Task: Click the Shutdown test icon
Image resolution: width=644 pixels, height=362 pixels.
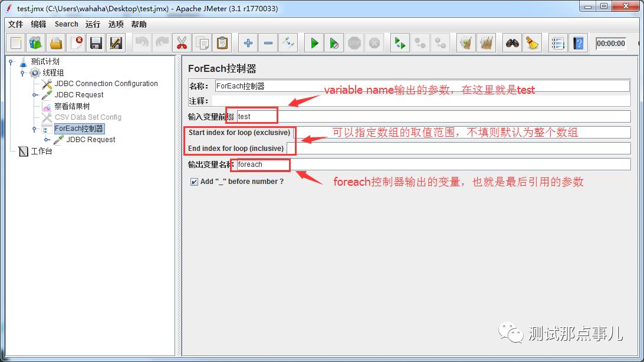Action: coord(374,42)
